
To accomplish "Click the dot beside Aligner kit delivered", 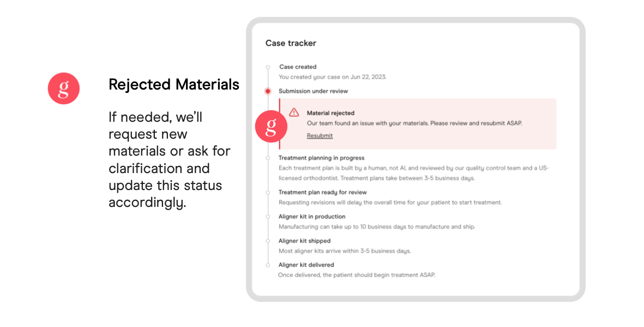I will (268, 265).
